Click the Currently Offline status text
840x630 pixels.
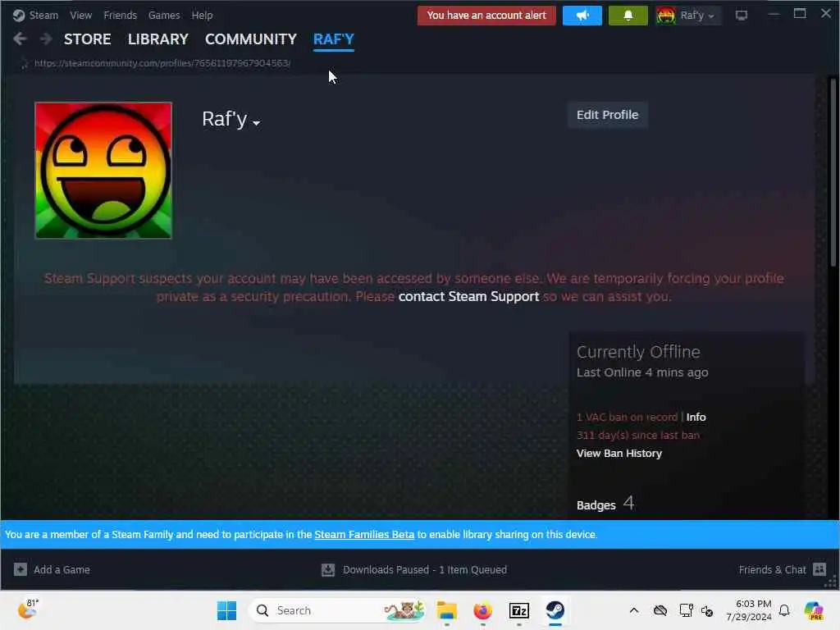click(638, 352)
